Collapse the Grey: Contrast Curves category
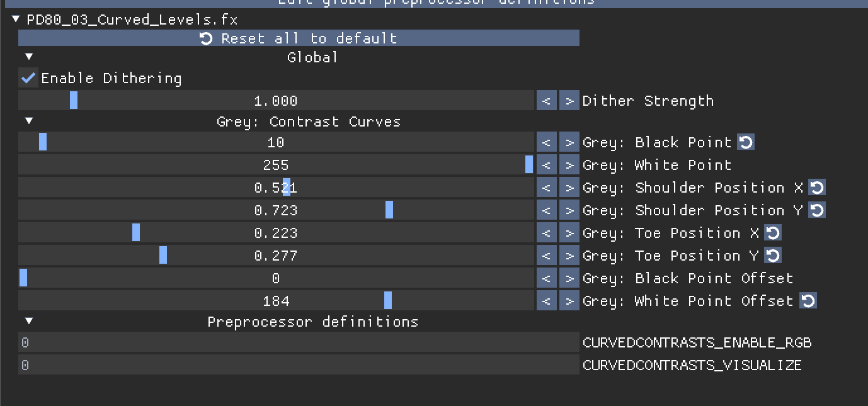Image resolution: width=868 pixels, height=406 pixels. coord(29,121)
